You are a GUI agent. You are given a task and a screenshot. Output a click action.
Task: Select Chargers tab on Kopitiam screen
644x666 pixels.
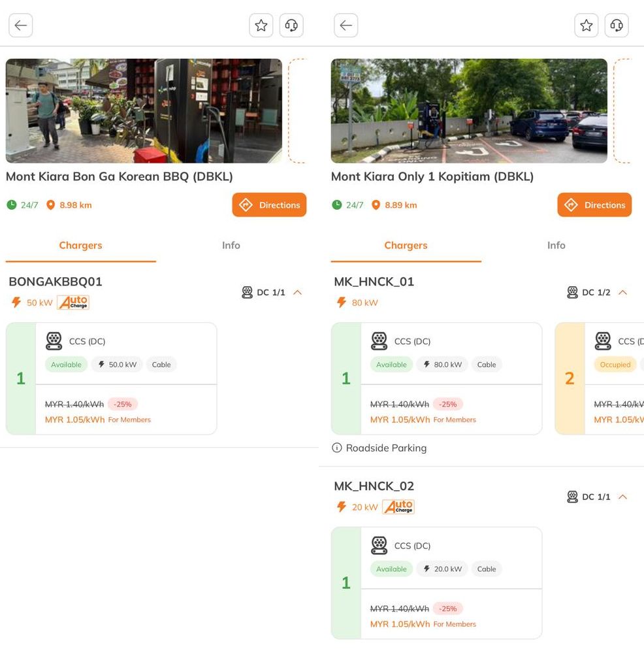(x=406, y=246)
